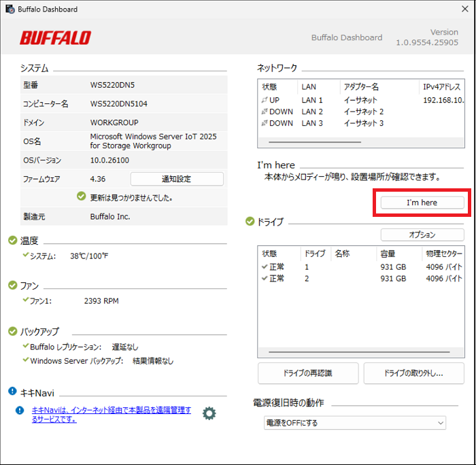This screenshot has width=476, height=465.
Task: Click the 192.168.10. IP address cell
Action: point(443,100)
